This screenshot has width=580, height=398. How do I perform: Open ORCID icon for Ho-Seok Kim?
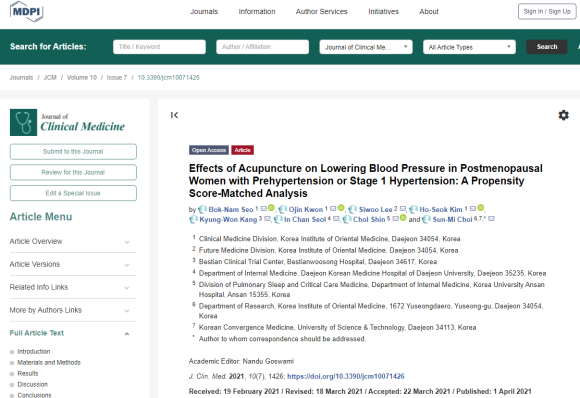pos(480,208)
